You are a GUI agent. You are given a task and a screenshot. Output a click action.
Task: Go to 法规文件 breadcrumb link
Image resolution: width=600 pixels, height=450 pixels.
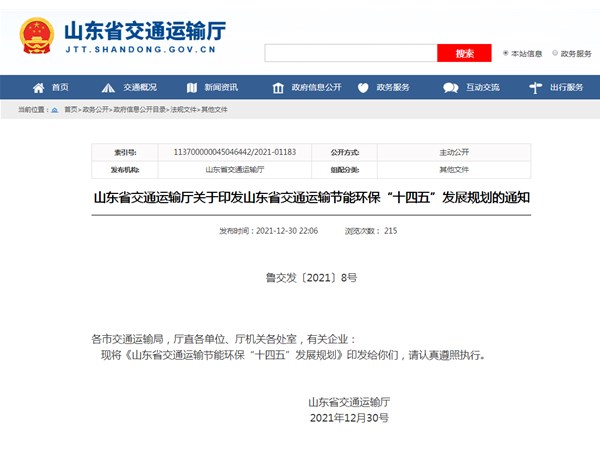point(184,108)
